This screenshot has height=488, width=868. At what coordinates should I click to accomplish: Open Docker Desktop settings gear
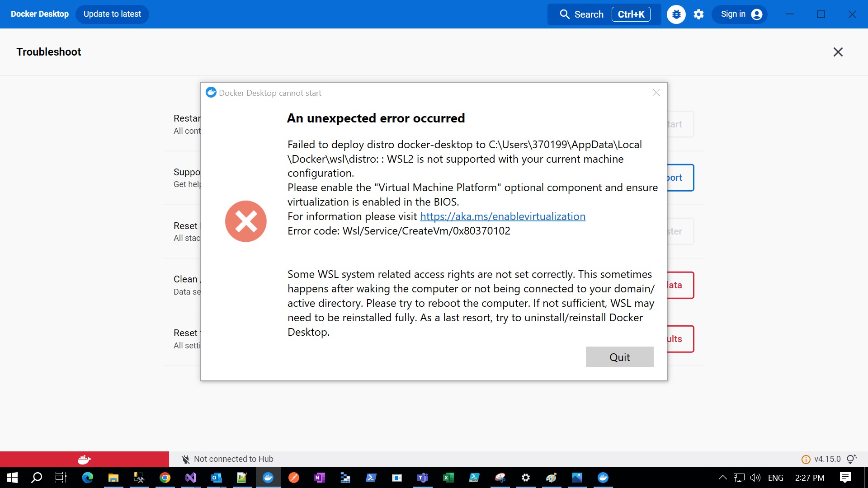tap(699, 14)
